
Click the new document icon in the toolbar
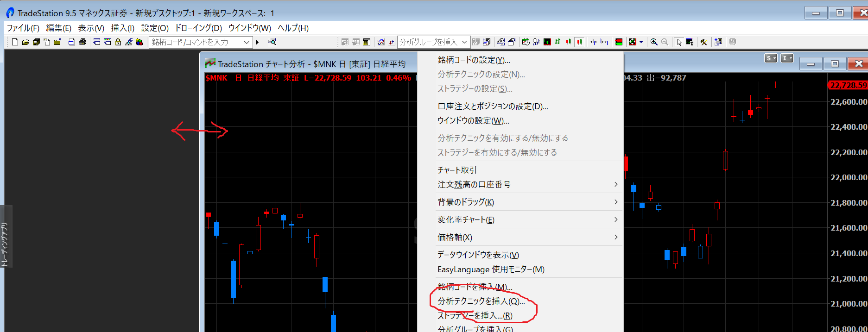point(15,42)
